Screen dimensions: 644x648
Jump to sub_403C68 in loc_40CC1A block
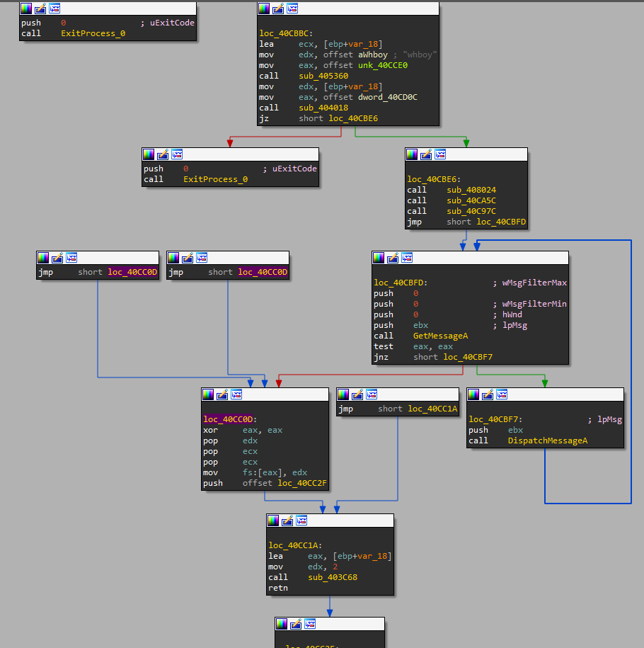coord(332,577)
